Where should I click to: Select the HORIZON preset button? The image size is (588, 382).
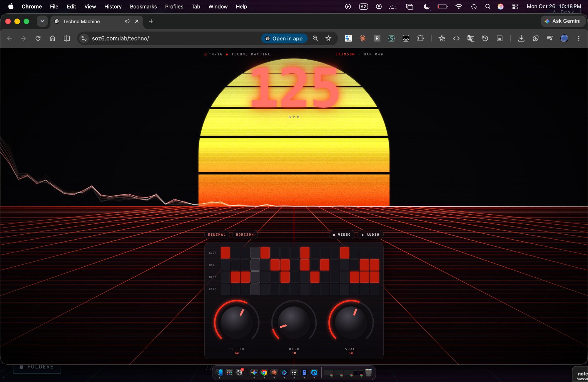(245, 235)
